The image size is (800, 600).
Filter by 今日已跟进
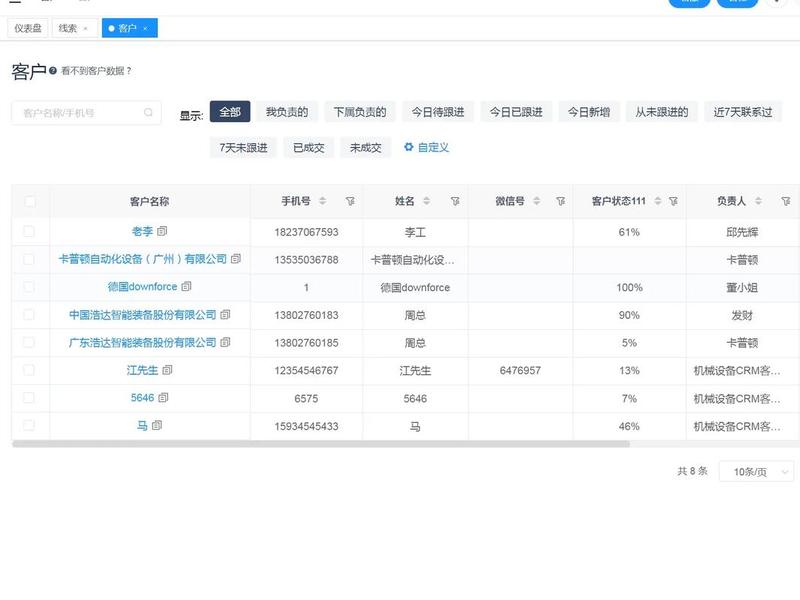point(516,112)
